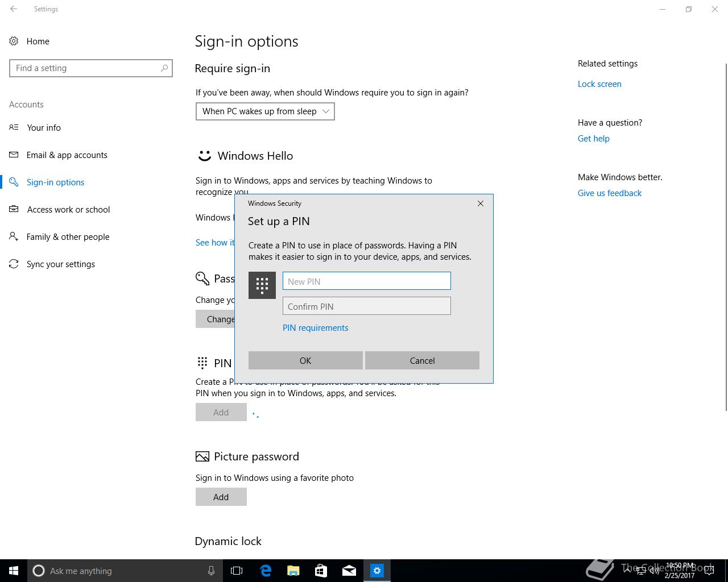Click the Family & other people icon
Image resolution: width=728 pixels, height=582 pixels.
coord(14,236)
